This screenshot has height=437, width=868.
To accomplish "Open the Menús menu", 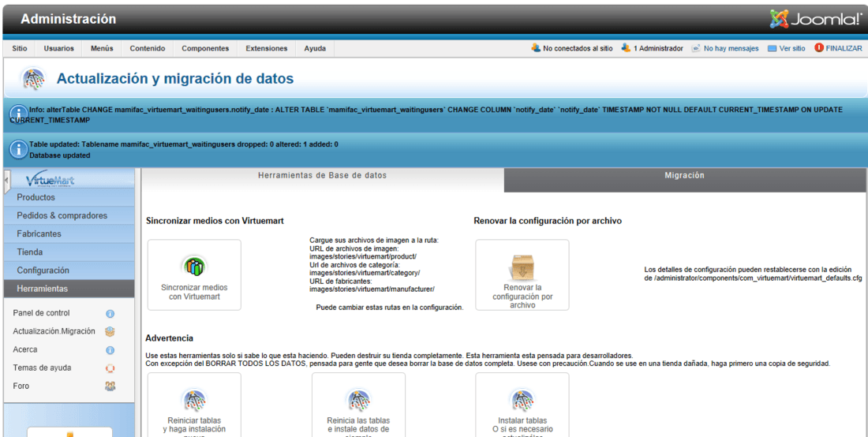I will 102,49.
